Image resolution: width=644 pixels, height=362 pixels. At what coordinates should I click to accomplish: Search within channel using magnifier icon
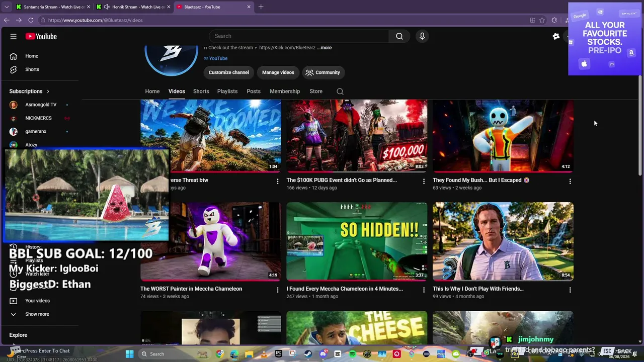[340, 92]
